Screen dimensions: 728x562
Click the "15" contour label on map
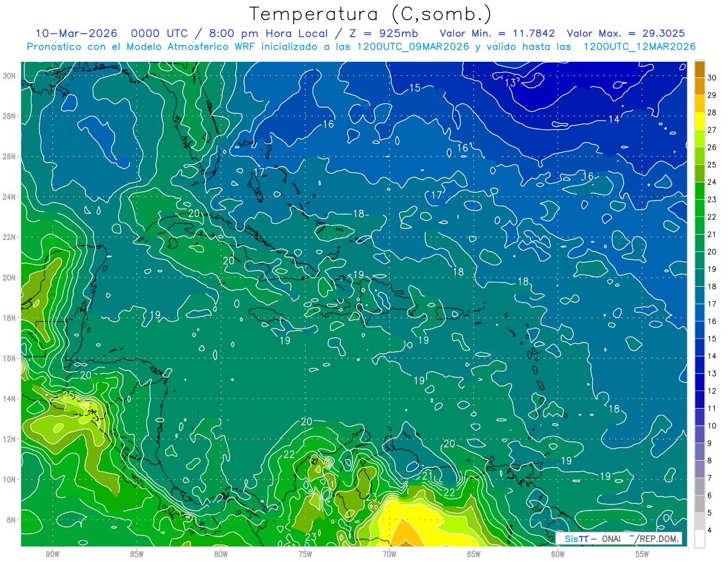[414, 88]
